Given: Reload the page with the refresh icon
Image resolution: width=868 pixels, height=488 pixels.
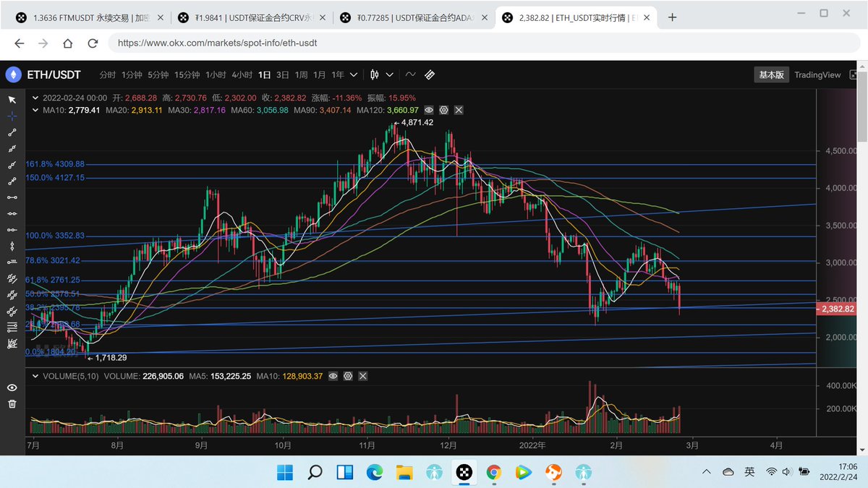Looking at the screenshot, I should [93, 43].
